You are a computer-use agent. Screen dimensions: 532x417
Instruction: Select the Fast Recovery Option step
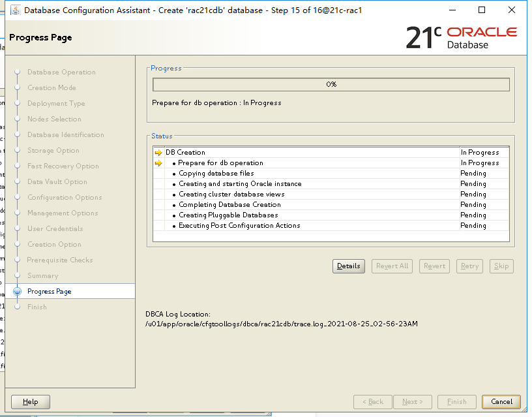point(63,166)
